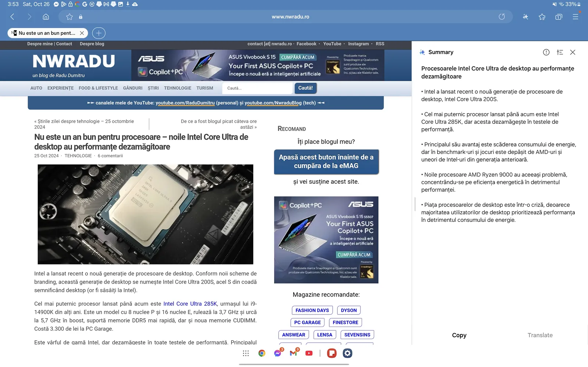The image size is (588, 367).
Task: Reload the page with the refresh icon
Action: 502,17
